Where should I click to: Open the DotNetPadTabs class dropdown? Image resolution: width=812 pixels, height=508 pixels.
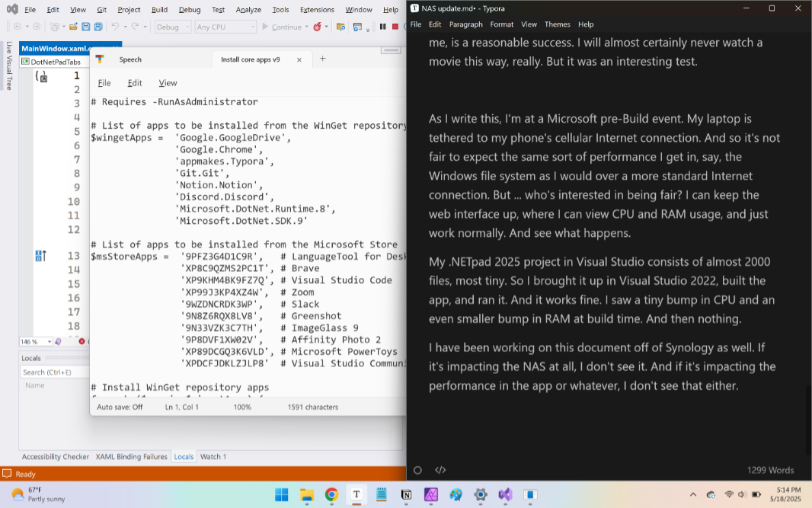56,62
